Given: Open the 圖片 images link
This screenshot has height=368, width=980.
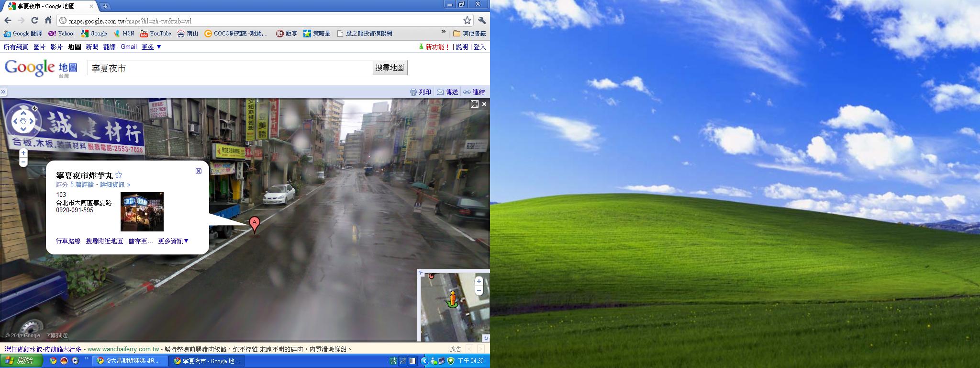Looking at the screenshot, I should point(39,47).
